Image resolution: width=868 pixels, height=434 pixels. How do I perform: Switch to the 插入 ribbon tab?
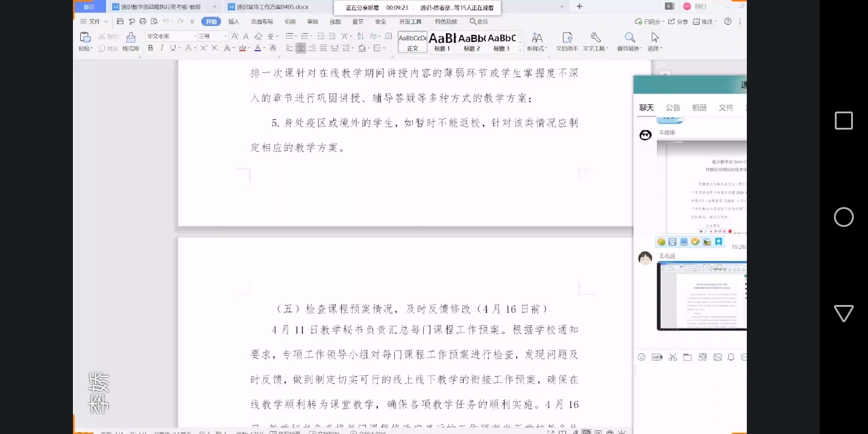[x=233, y=22]
